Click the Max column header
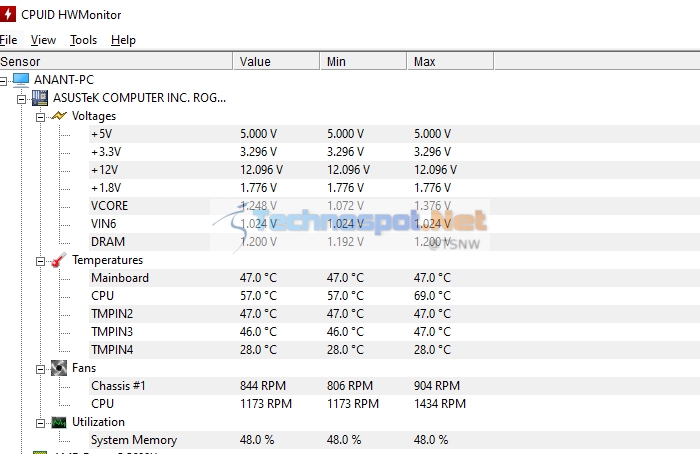The height and width of the screenshot is (454, 700). [x=450, y=61]
